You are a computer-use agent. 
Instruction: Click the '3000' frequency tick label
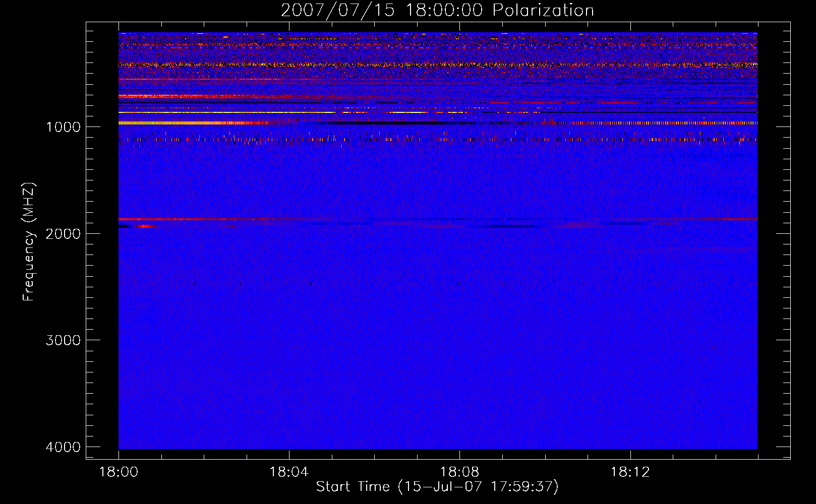[63, 340]
